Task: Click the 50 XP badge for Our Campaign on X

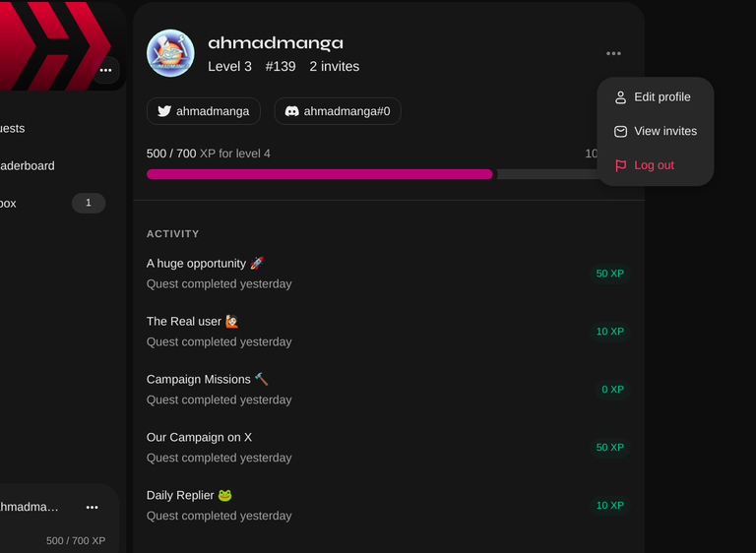Action: [x=610, y=448]
